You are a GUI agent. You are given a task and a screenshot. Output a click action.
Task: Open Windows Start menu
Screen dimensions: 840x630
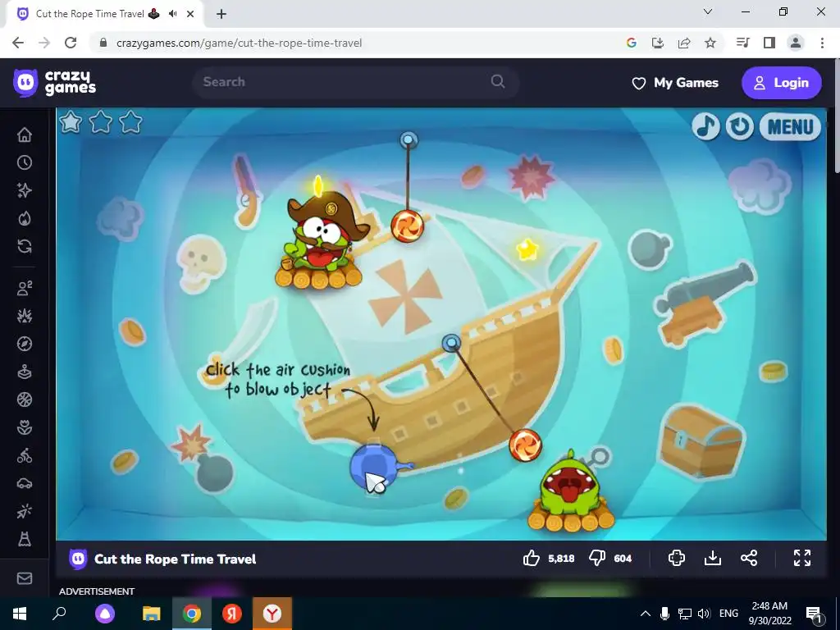coord(20,614)
